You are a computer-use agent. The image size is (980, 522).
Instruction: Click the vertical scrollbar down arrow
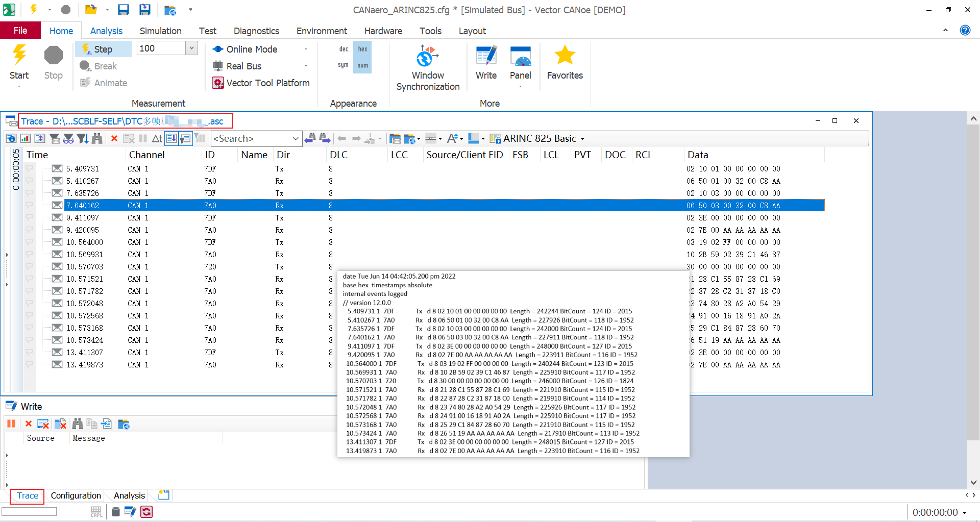pos(973,482)
